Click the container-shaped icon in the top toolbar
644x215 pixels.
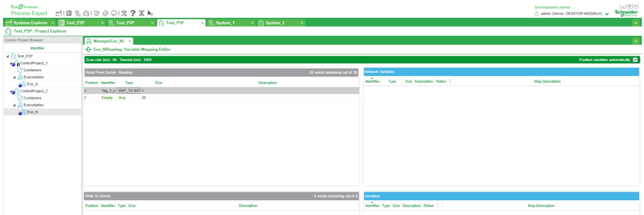(97, 14)
